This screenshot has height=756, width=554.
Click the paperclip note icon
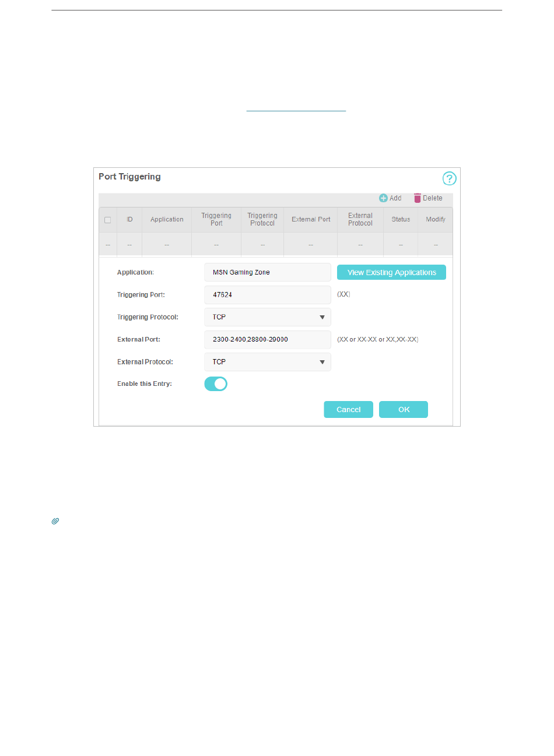pyautogui.click(x=55, y=521)
